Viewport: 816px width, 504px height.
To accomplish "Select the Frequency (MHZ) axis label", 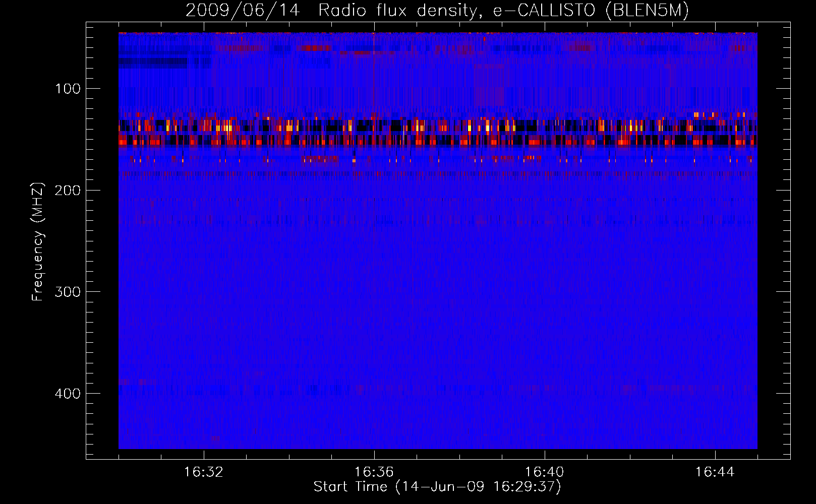I will coord(38,242).
